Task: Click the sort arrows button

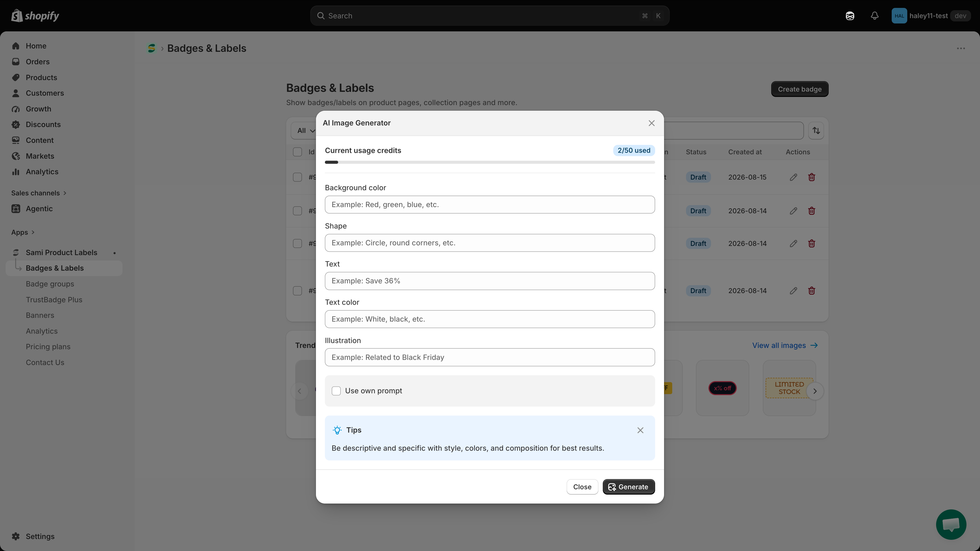Action: pyautogui.click(x=816, y=130)
